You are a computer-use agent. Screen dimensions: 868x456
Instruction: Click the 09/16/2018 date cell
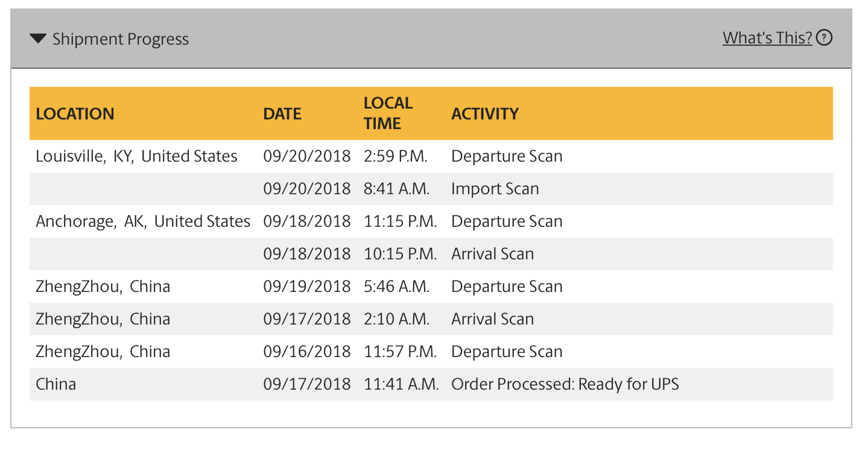[306, 352]
